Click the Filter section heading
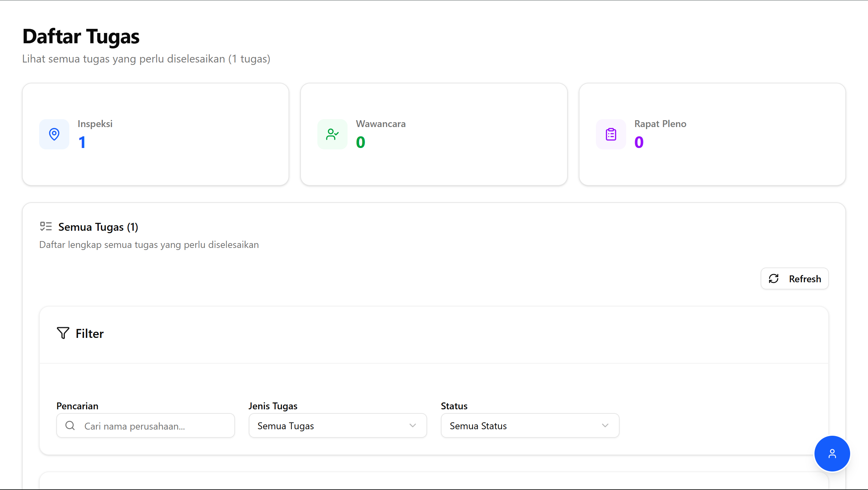This screenshot has width=868, height=490. [x=90, y=333]
